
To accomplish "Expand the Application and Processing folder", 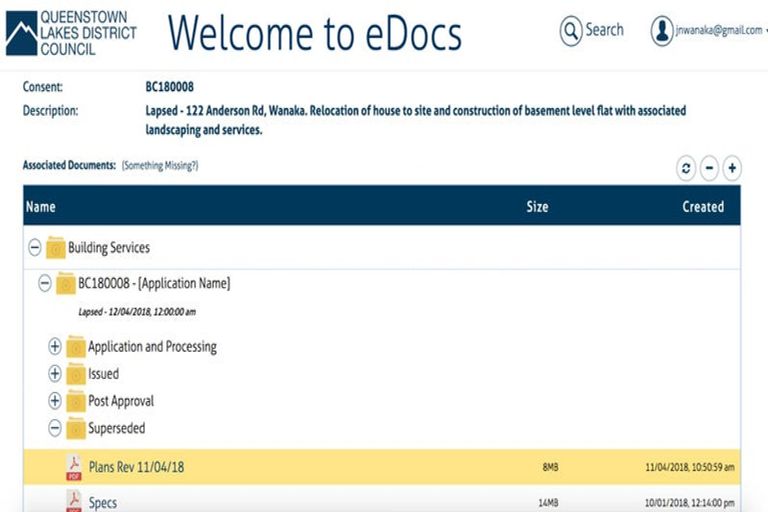I will [x=55, y=347].
